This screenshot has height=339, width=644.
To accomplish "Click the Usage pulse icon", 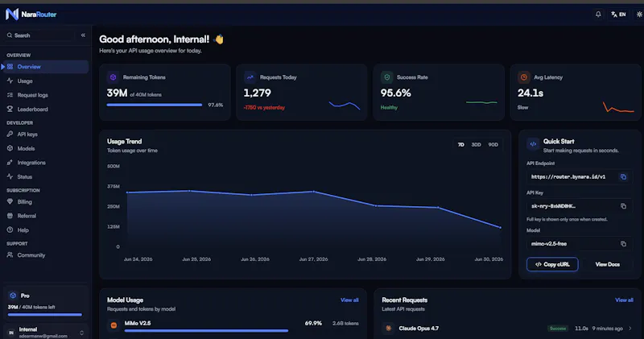I will tap(10, 81).
